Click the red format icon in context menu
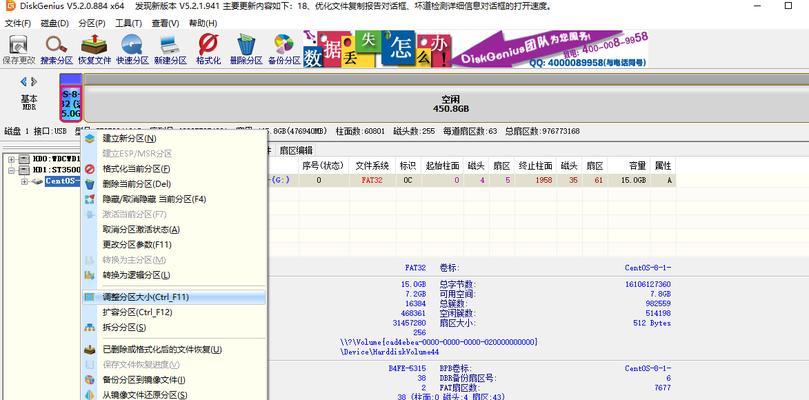The width and height of the screenshot is (809, 400). coord(90,169)
